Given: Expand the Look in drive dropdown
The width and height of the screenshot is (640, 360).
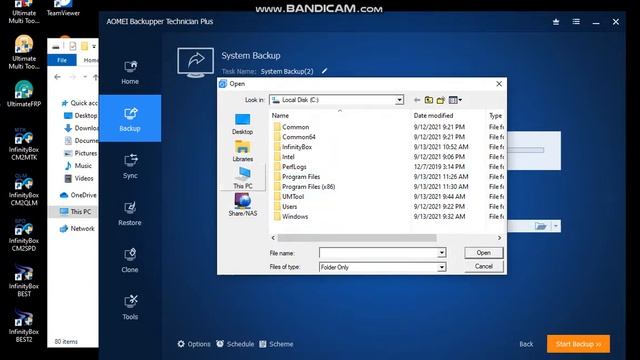Looking at the screenshot, I should 399,100.
